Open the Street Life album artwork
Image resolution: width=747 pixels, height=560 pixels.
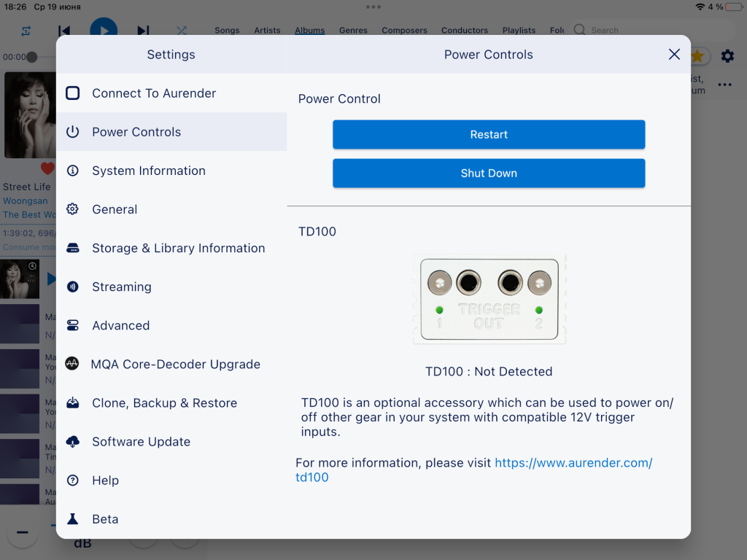click(x=30, y=114)
